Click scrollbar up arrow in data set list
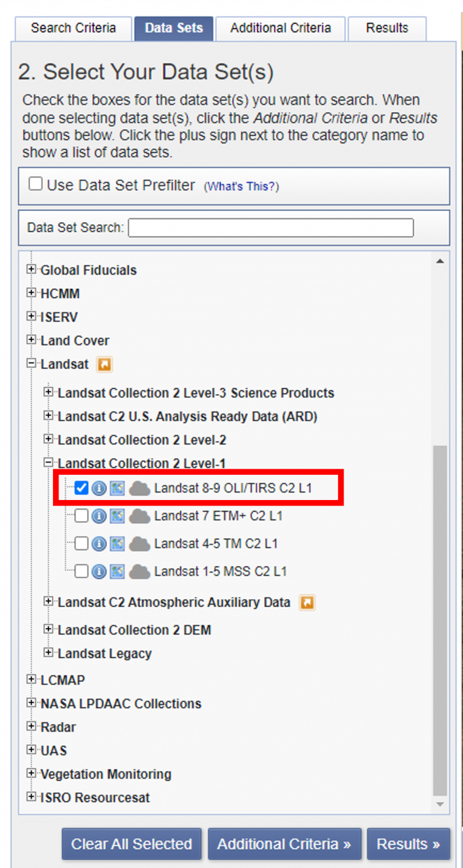This screenshot has width=463, height=868. [440, 261]
